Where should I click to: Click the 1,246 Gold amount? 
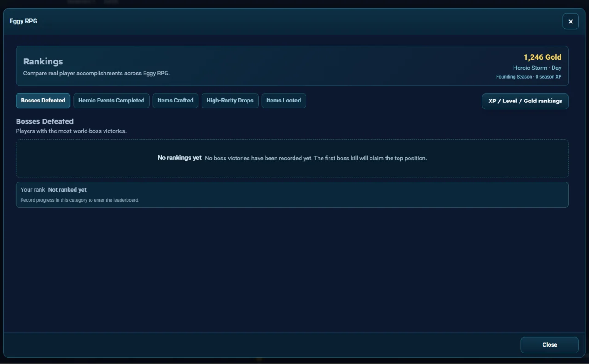pos(543,57)
